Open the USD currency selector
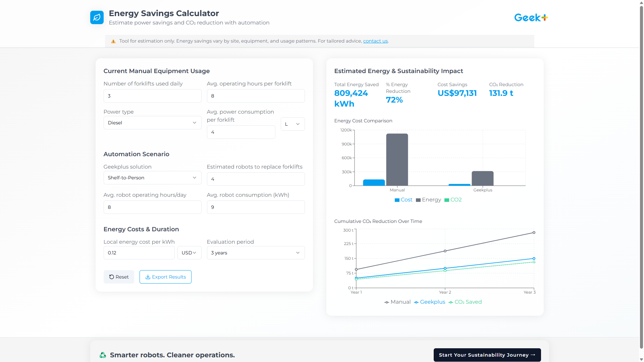Screen dimensions: 644x362 [x=189, y=253]
